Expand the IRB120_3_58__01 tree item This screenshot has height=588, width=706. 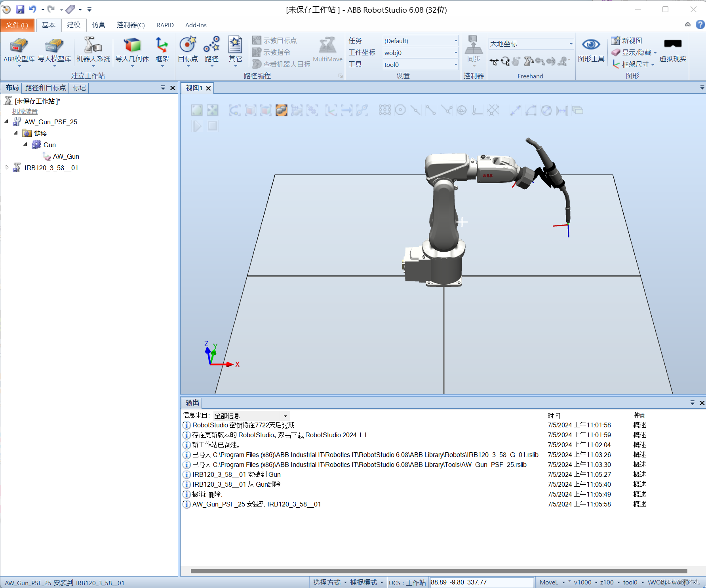point(7,167)
